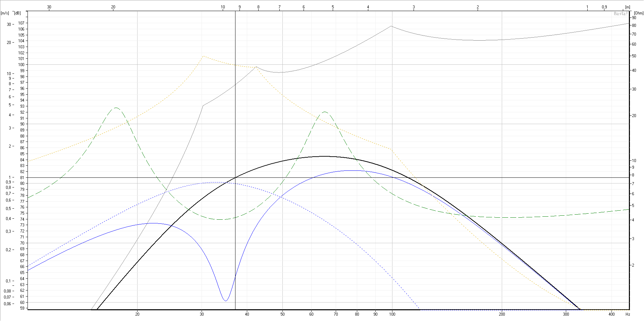Select the green dashed curve's left peak
Image resolution: width=644 pixels, height=321 pixels.
(116, 108)
